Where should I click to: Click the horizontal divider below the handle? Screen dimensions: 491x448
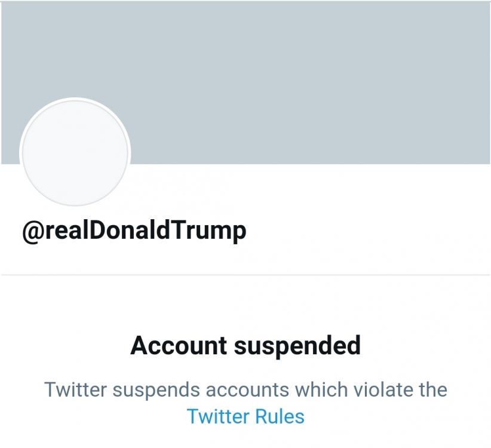click(245, 275)
